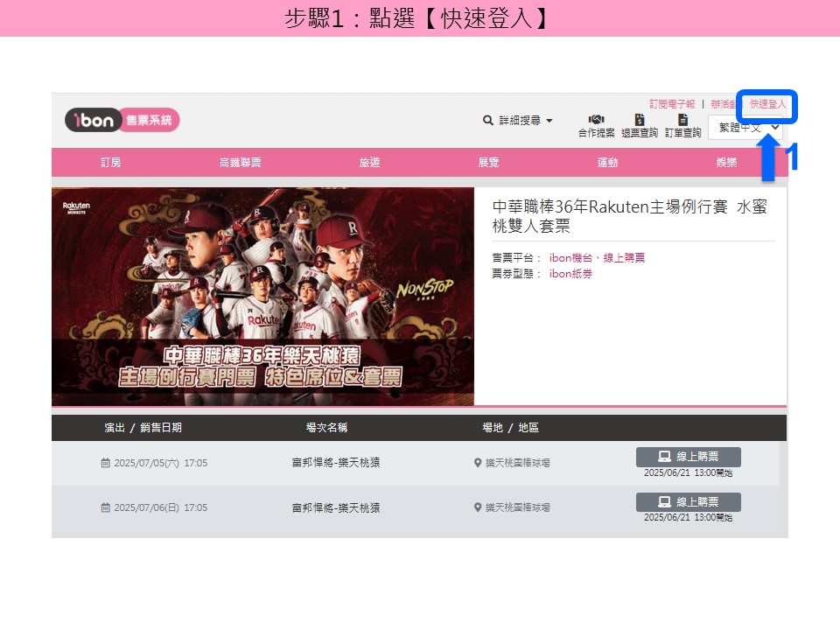Viewport: 840px width, 630px height.
Task: Click the sale start time in the 07/05 row
Action: [x=689, y=473]
